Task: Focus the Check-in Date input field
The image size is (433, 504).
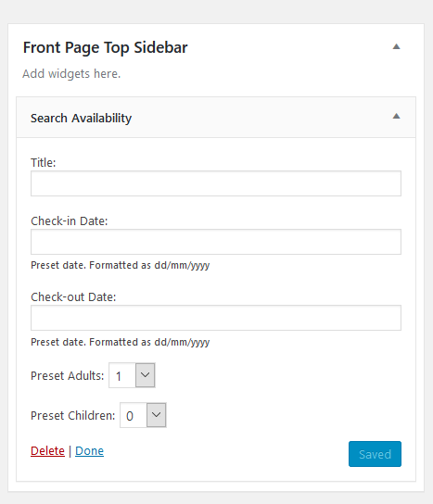Action: point(216,242)
